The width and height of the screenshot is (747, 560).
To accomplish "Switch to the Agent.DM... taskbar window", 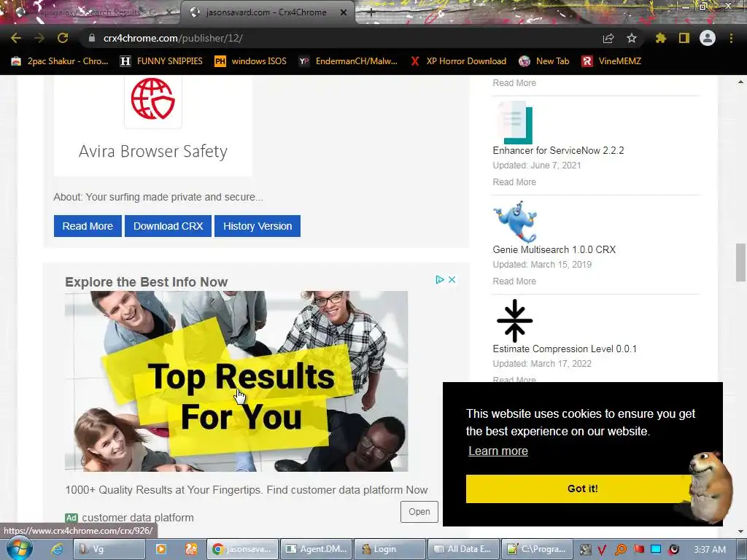I will point(317,549).
